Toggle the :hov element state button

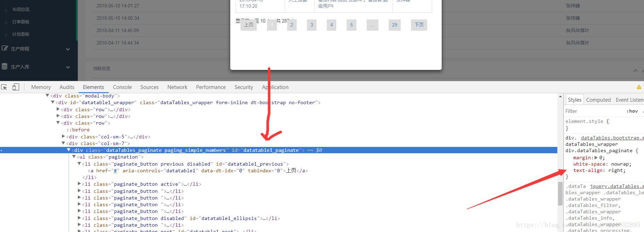tap(632, 111)
